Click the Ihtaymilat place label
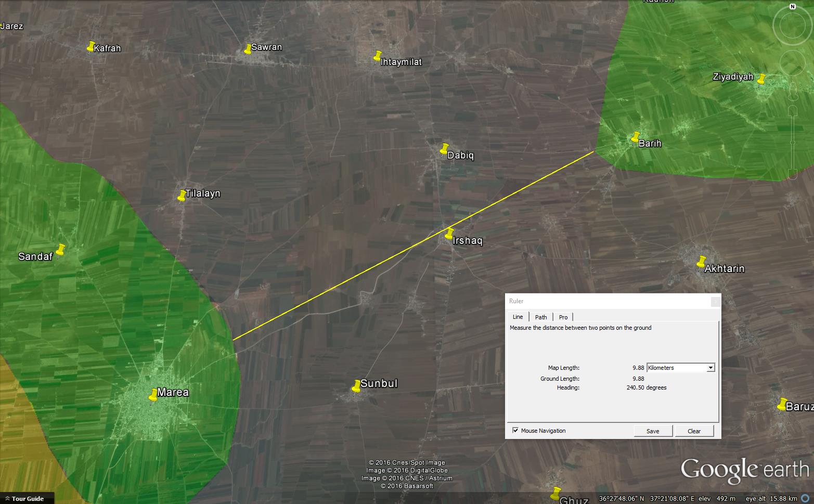This screenshot has width=814, height=504. [x=401, y=62]
